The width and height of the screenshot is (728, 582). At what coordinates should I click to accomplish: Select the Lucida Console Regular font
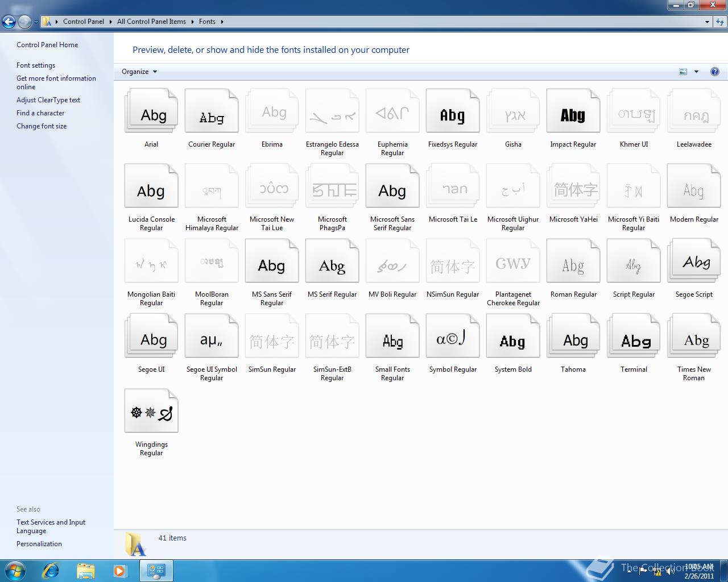tap(151, 186)
